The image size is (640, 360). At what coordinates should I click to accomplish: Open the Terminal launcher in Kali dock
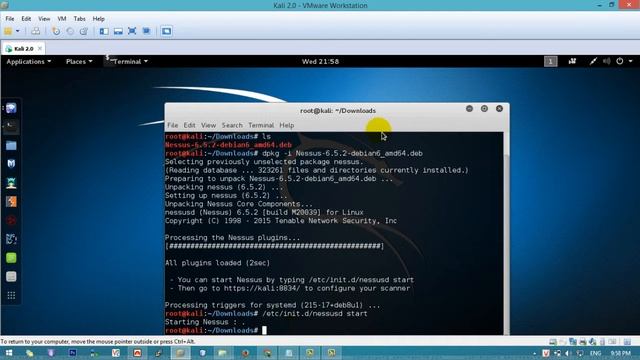(11, 127)
